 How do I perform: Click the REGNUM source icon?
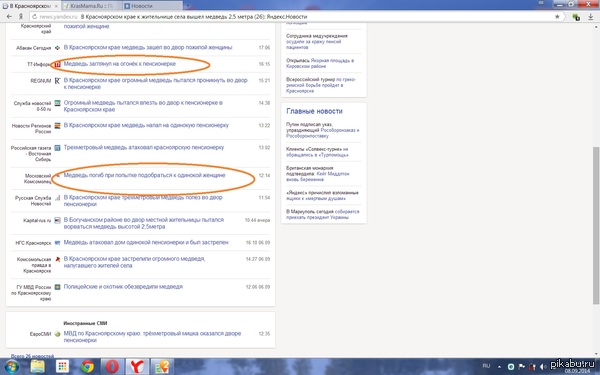pyautogui.click(x=57, y=81)
